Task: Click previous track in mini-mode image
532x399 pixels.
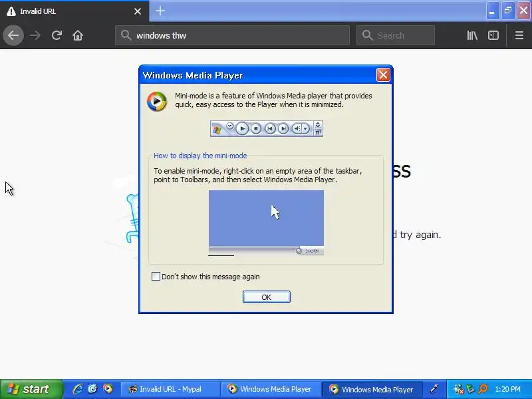Action: coord(270,128)
